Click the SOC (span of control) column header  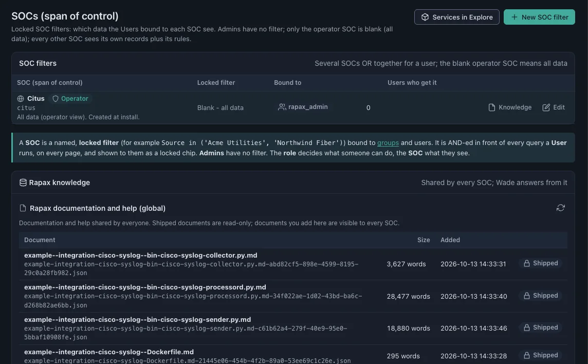49,83
